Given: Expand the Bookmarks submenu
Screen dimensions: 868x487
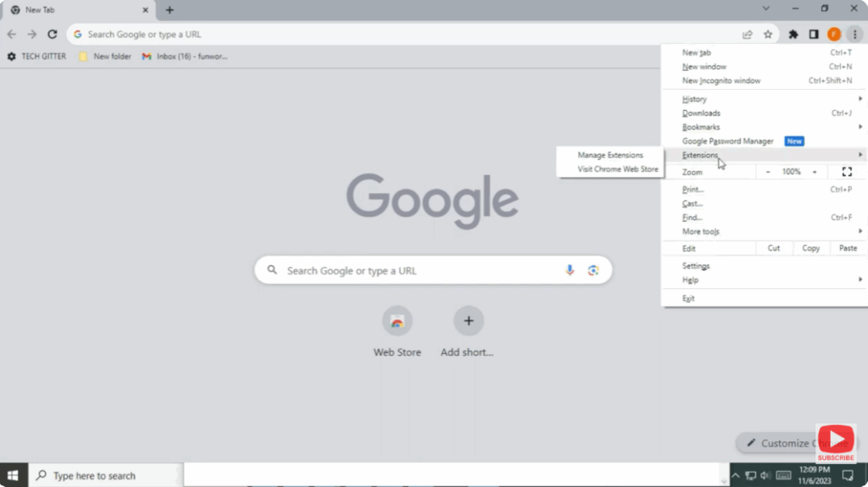Looking at the screenshot, I should [764, 127].
